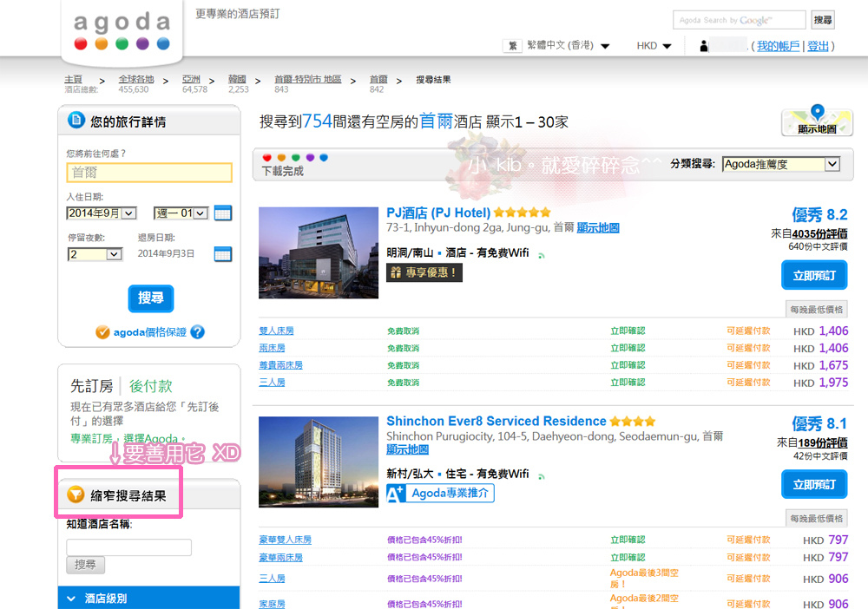Click 立即預訂 for Shinchon Ever8
Screen dimensions: 868x609
tap(814, 485)
